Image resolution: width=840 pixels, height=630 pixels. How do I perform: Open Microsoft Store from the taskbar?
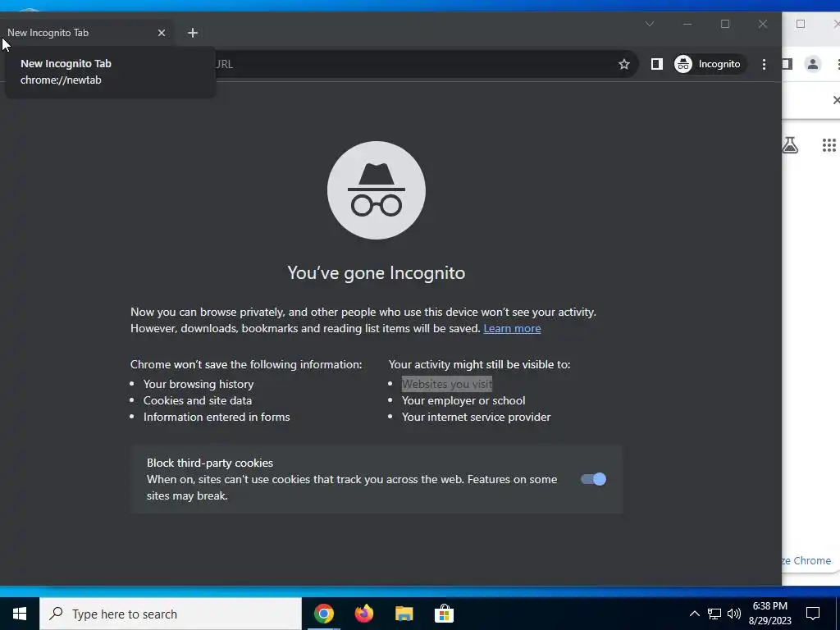tap(444, 614)
